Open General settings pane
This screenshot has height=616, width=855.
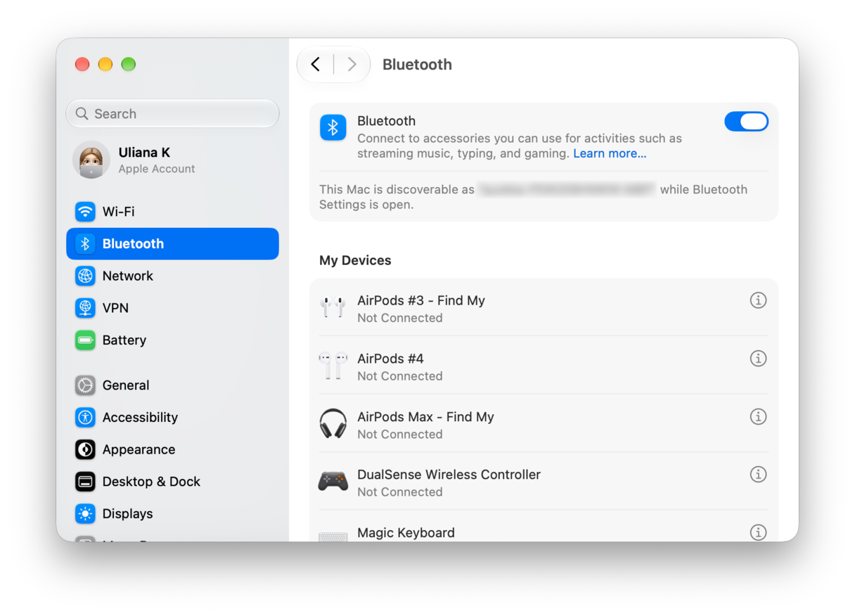172,385
